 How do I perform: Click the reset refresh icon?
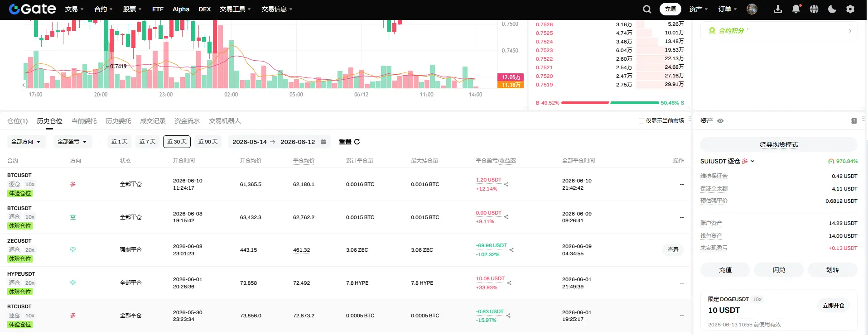point(357,142)
